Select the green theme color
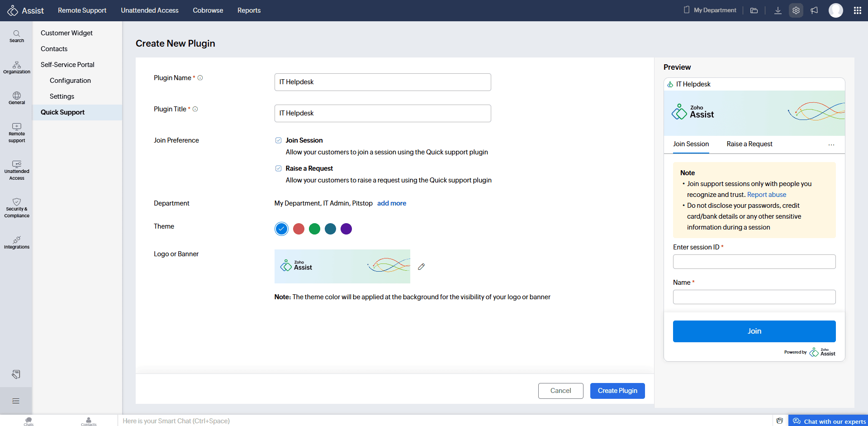 click(x=314, y=229)
